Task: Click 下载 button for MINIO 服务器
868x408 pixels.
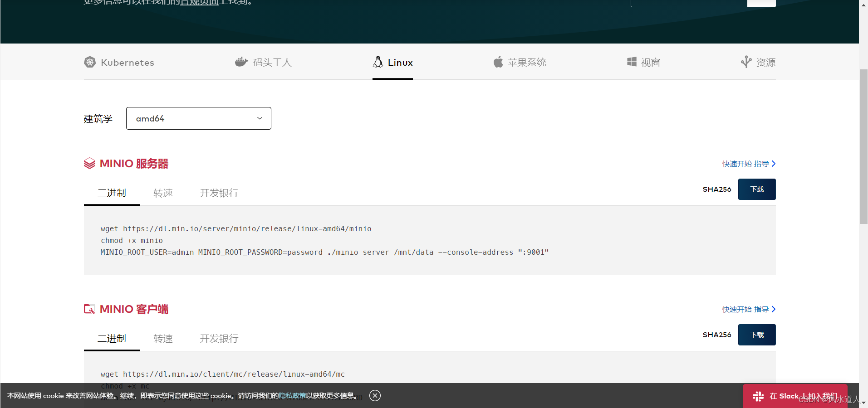Action: 757,189
